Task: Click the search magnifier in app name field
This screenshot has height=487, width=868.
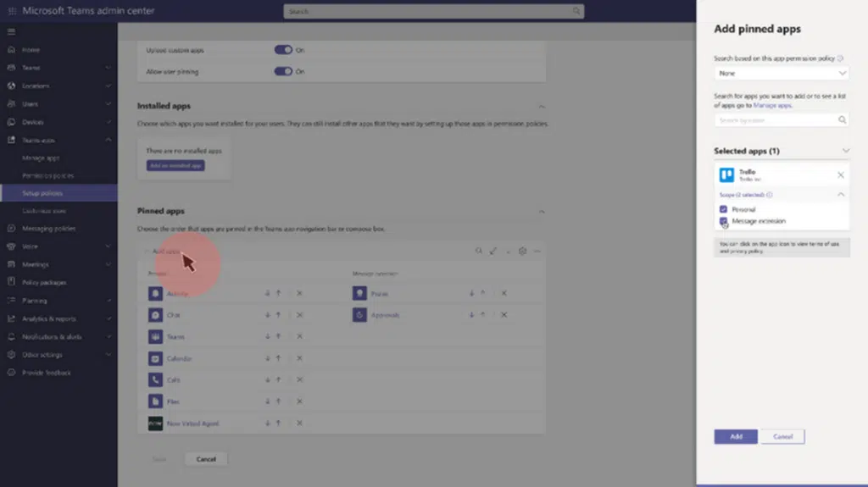Action: pyautogui.click(x=842, y=120)
